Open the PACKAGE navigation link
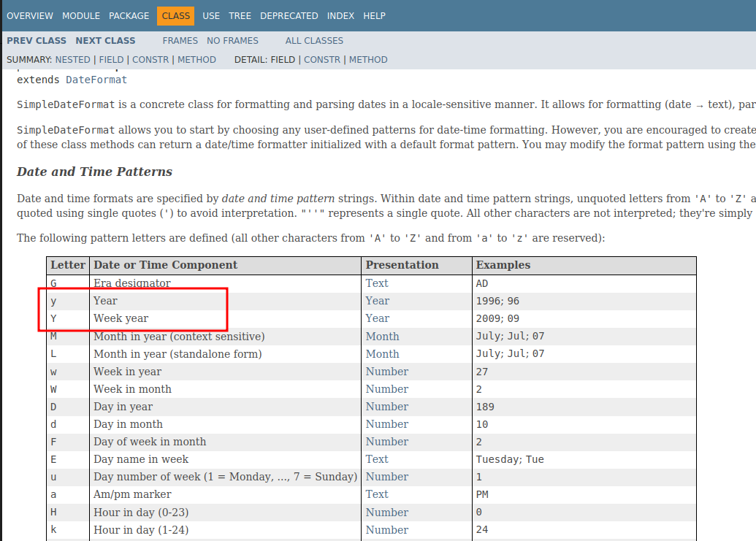The image size is (756, 541). [129, 15]
